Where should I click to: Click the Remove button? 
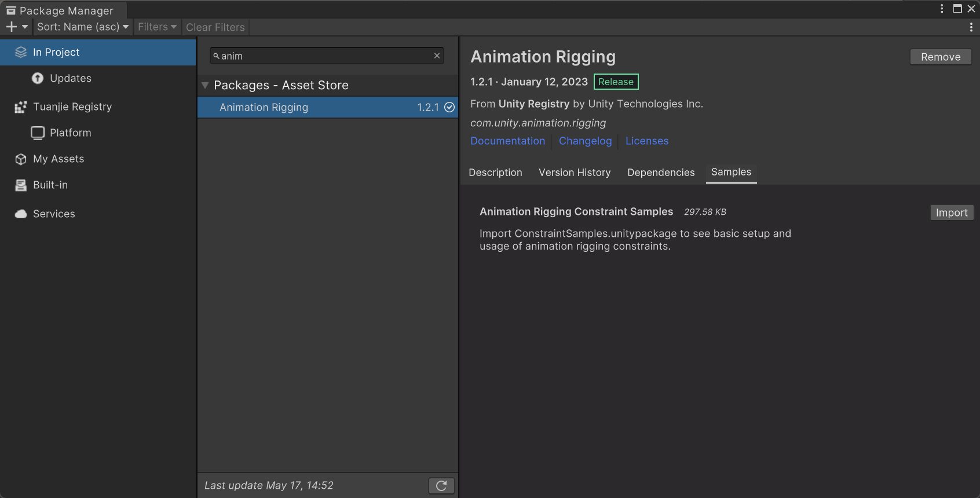coord(941,57)
